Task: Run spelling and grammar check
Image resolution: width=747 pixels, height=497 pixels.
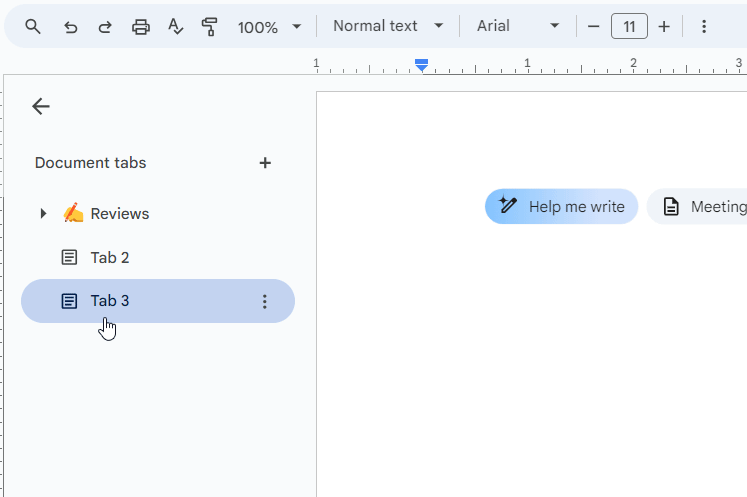Action: [x=176, y=27]
